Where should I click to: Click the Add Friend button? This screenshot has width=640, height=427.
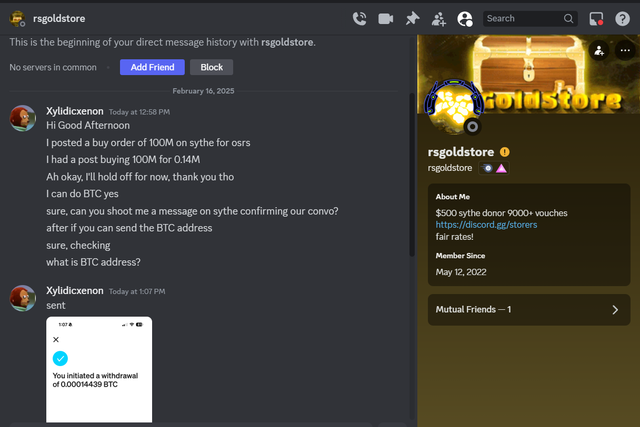point(152,67)
